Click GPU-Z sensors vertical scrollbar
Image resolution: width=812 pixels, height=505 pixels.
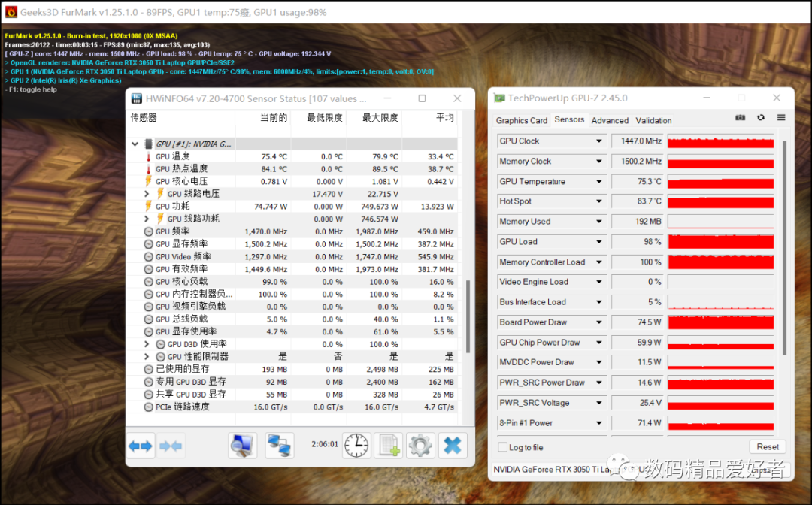coord(784,248)
